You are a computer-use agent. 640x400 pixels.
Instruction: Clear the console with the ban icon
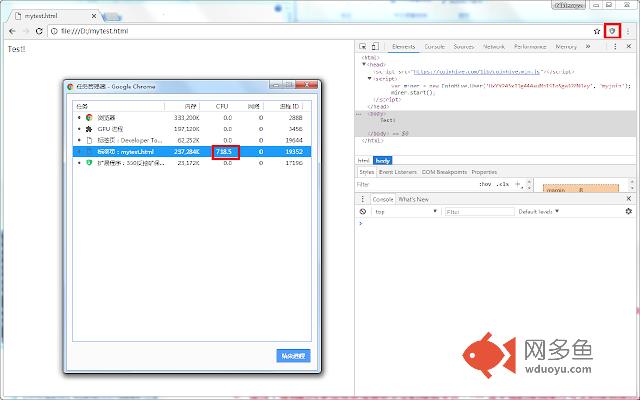coord(362,211)
